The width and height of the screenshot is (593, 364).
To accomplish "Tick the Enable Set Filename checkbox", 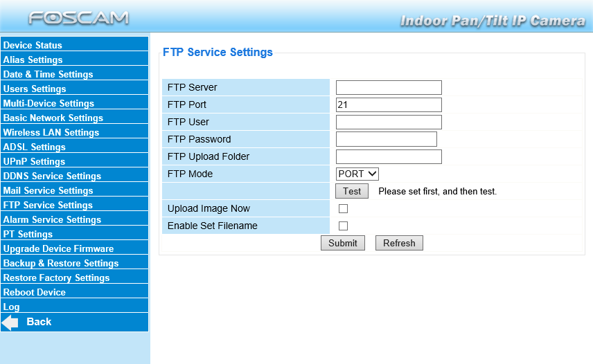I will 343,226.
